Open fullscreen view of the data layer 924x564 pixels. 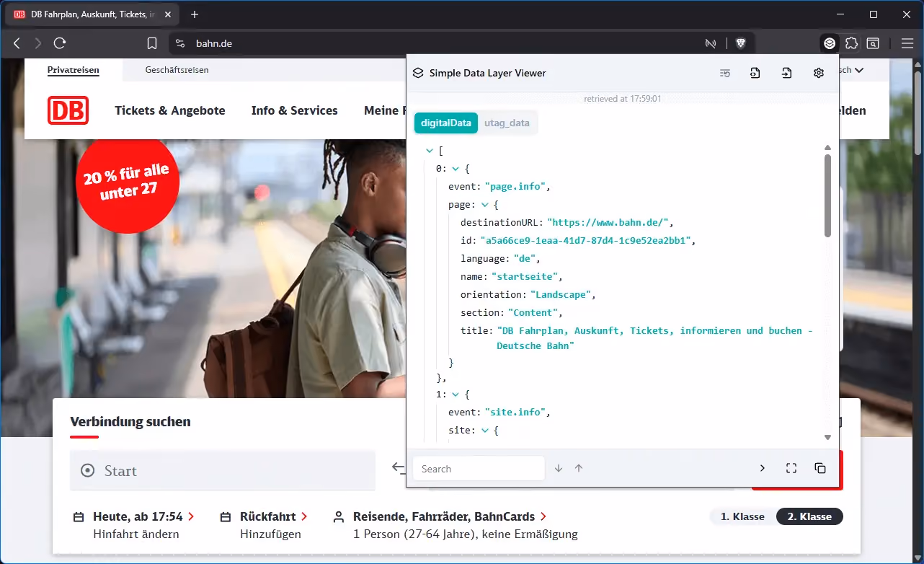pyautogui.click(x=791, y=468)
